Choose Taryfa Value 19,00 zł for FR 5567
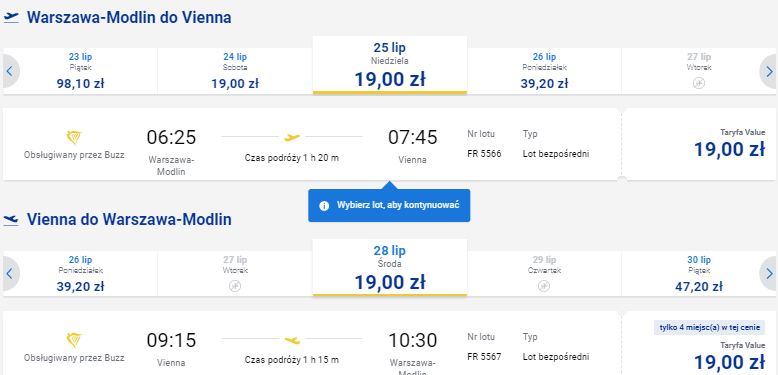The width and height of the screenshot is (778, 375). [x=699, y=343]
